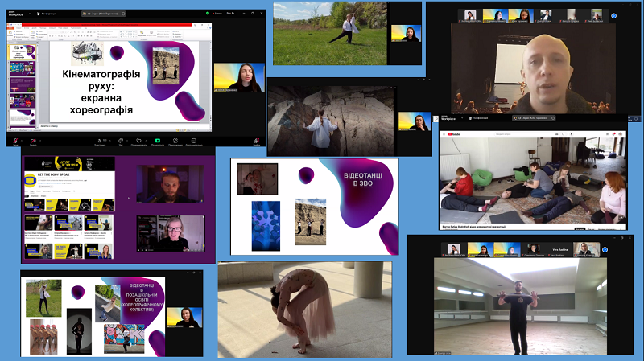This screenshot has width=644, height=361.
Task: Select first slide thumbnail in PowerPoint panel
Action: coord(23,52)
